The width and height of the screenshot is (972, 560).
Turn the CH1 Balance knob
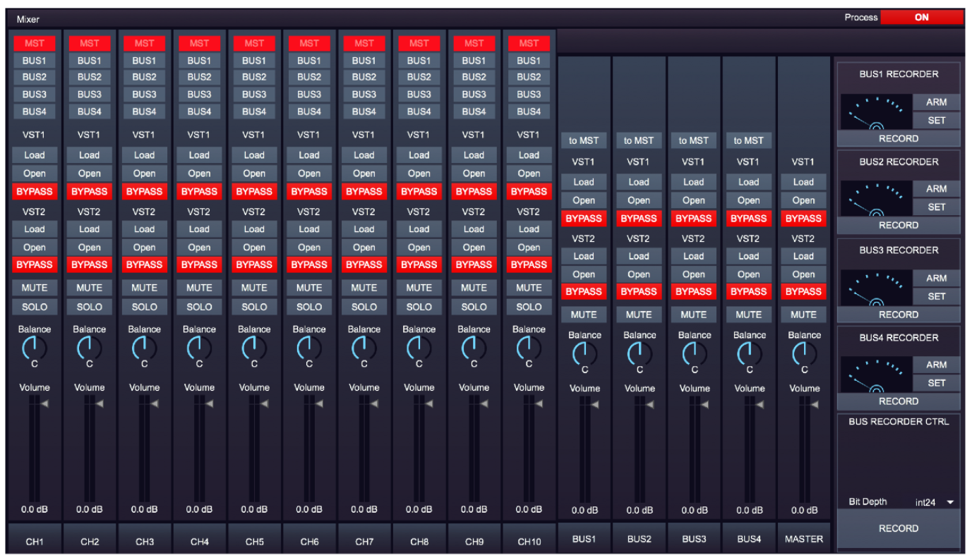[x=34, y=347]
